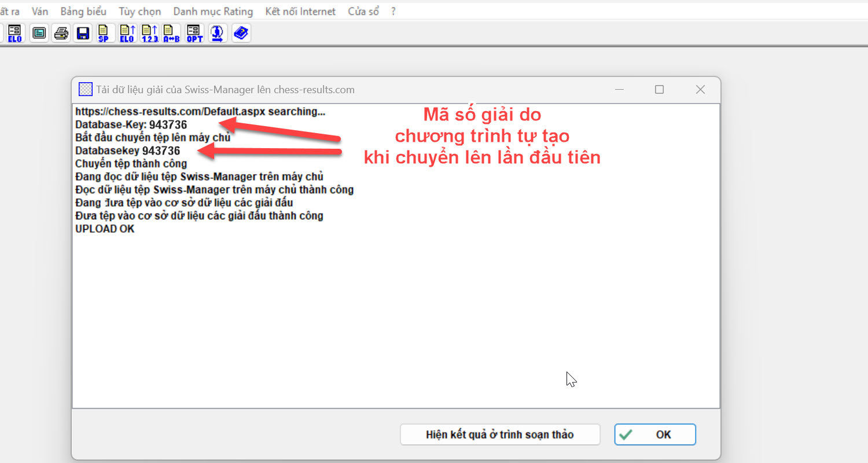The image size is (868, 463).
Task: Click the Hiện kết quả ở trình soạn thảo button
Action: pyautogui.click(x=500, y=434)
